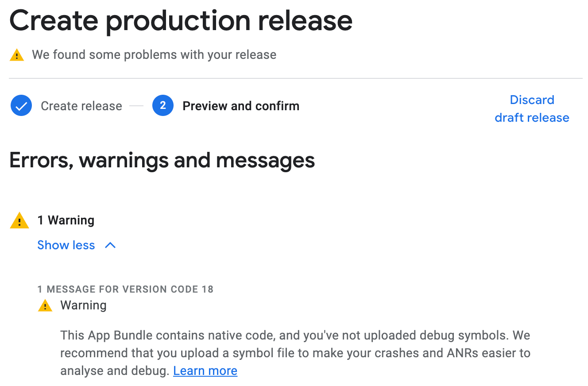Click connector line between the steps
Screen dimensions: 588x386
click(x=137, y=106)
